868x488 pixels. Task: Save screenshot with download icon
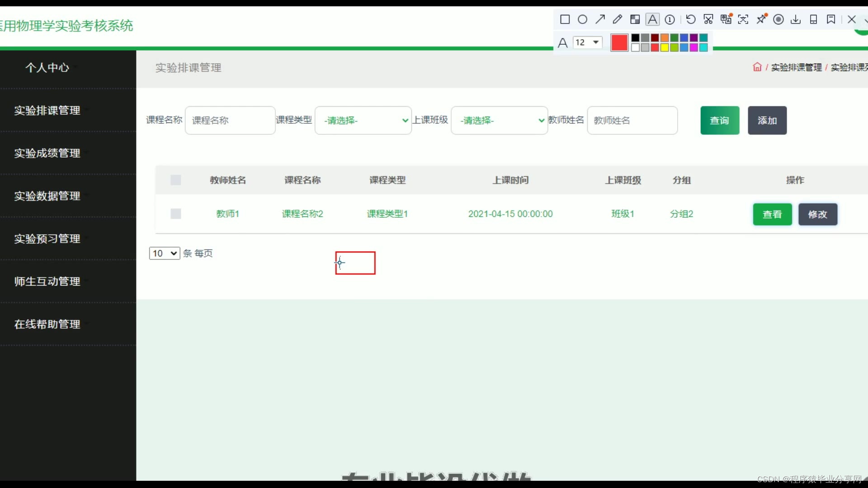(796, 19)
